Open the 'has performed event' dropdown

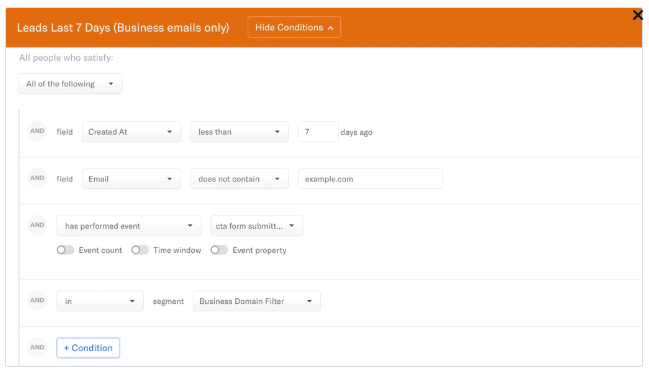(129, 226)
